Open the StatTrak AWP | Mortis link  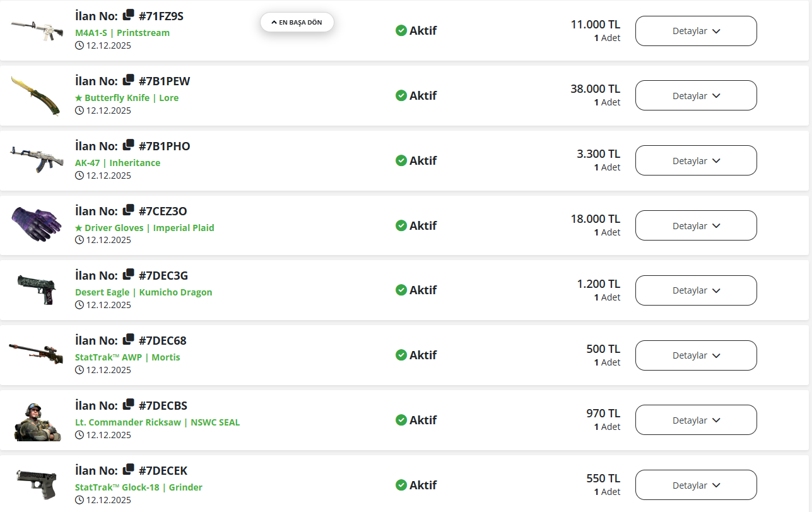[127, 357]
